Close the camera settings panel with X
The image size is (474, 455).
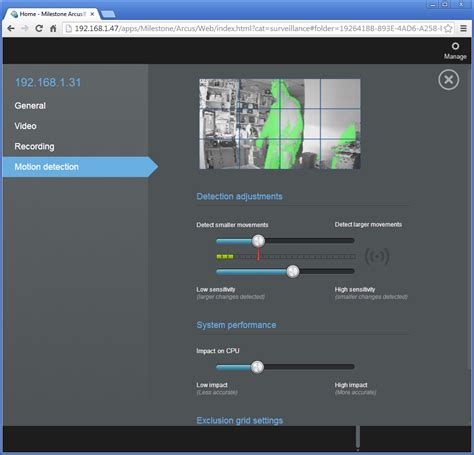448,80
